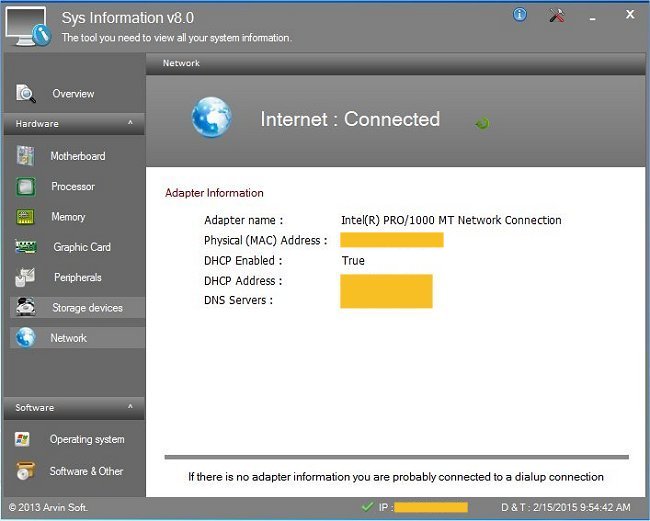Open the Memory module icon

26,217
